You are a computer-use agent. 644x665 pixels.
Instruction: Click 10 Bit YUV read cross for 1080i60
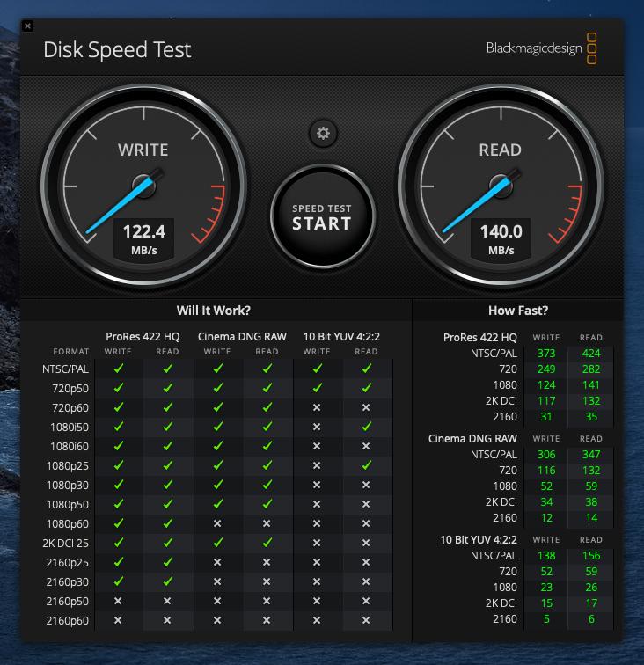[x=366, y=446]
